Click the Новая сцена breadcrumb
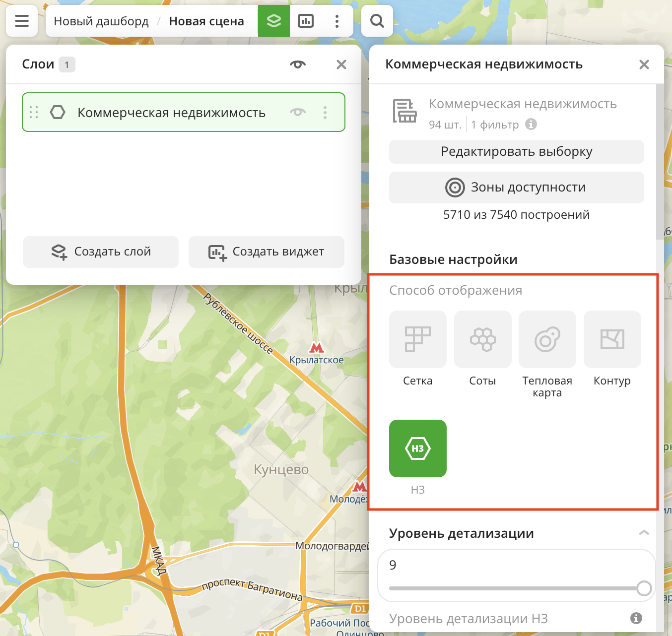The height and width of the screenshot is (636, 672). coord(206,21)
